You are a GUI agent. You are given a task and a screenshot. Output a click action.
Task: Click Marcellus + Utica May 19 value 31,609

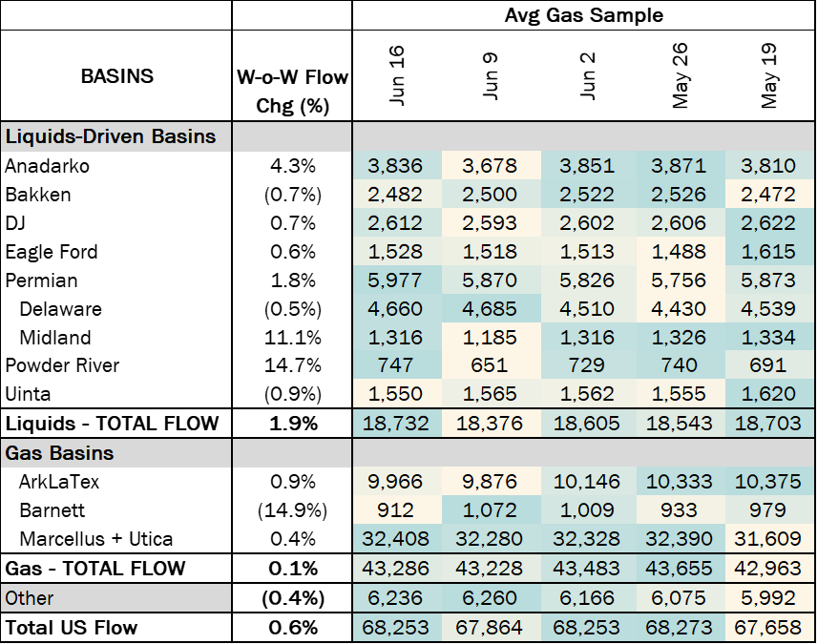pos(768,539)
